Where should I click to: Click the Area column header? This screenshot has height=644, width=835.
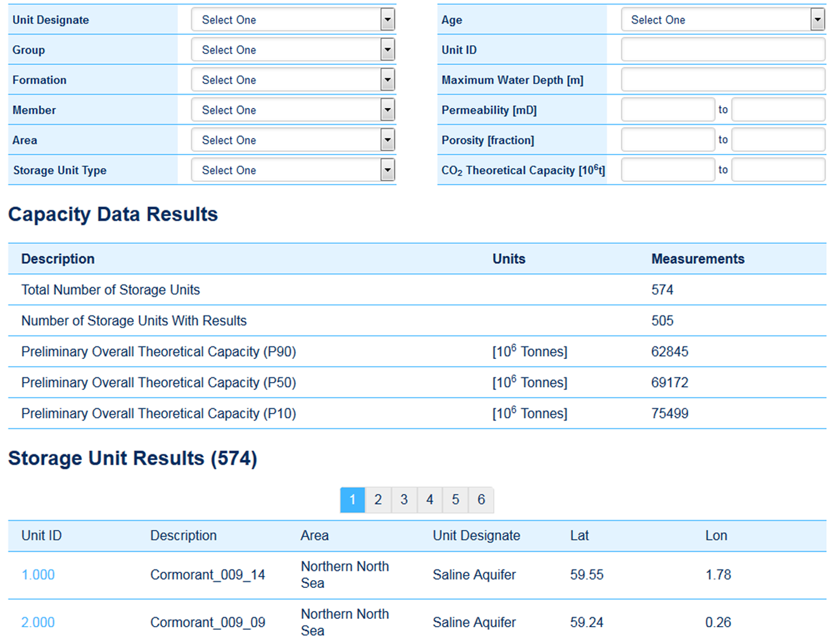pyautogui.click(x=315, y=535)
